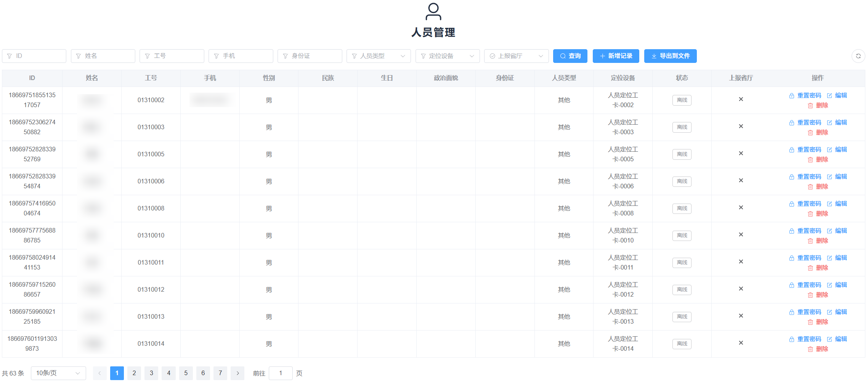
Task: Open the 人员类型 filter dropdown
Action: [x=378, y=56]
